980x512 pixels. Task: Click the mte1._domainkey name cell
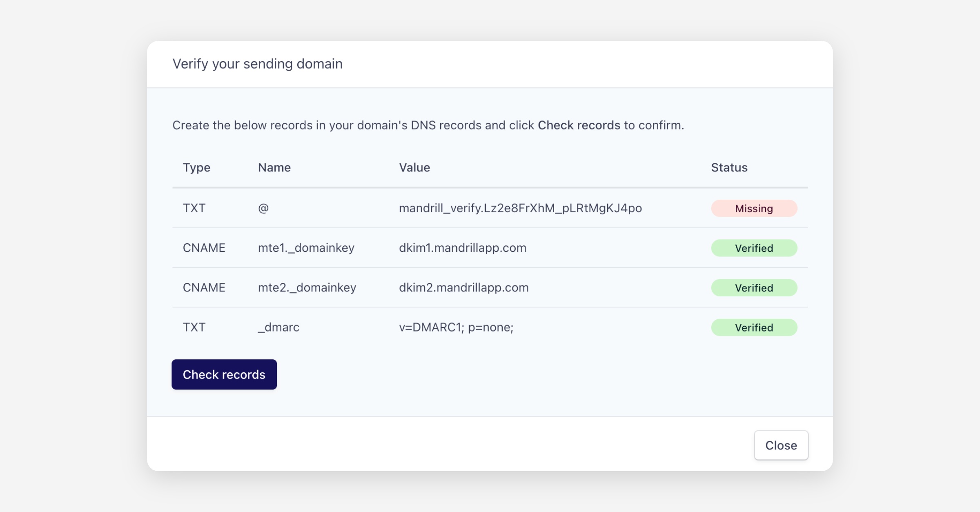tap(306, 248)
